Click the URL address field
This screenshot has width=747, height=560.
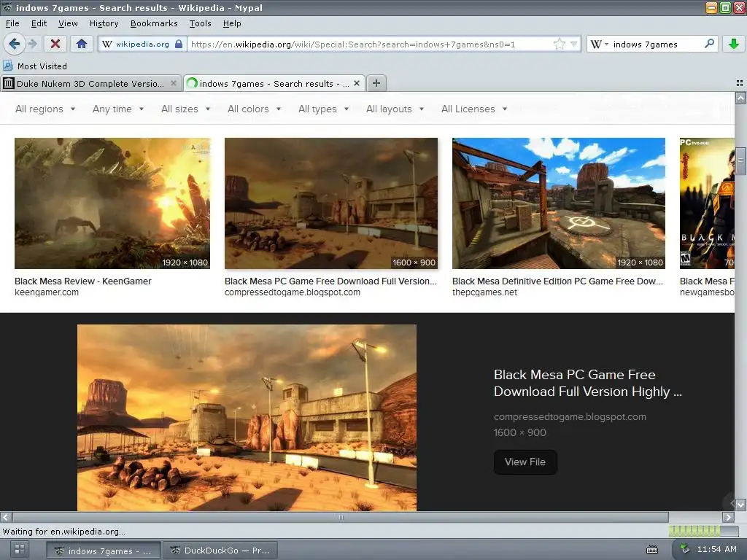click(369, 44)
